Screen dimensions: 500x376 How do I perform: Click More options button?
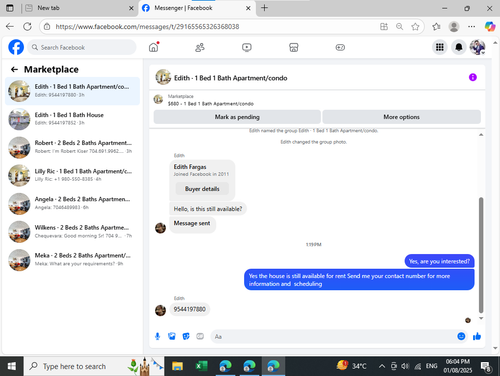click(x=401, y=117)
